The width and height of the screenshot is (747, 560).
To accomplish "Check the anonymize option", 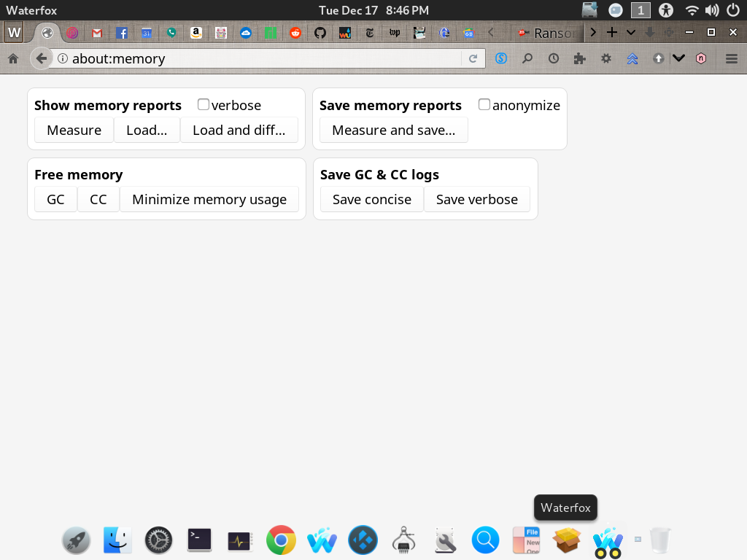I will 484,104.
